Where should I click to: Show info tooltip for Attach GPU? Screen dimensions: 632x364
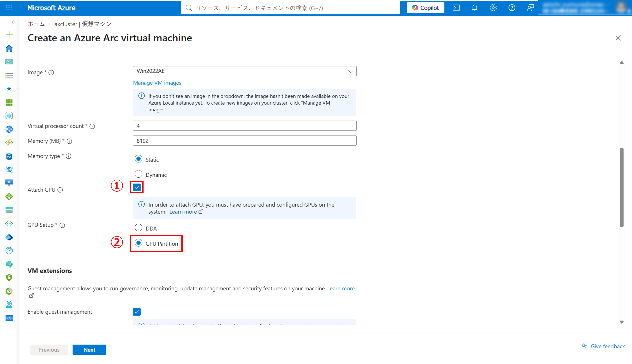click(60, 190)
